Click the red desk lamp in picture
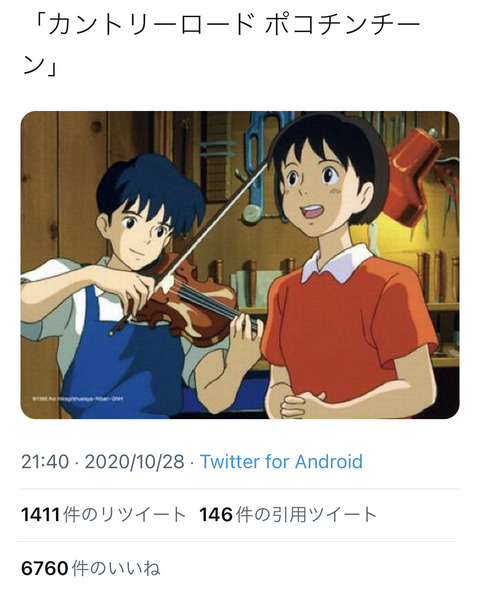480x592 pixels. (415, 174)
